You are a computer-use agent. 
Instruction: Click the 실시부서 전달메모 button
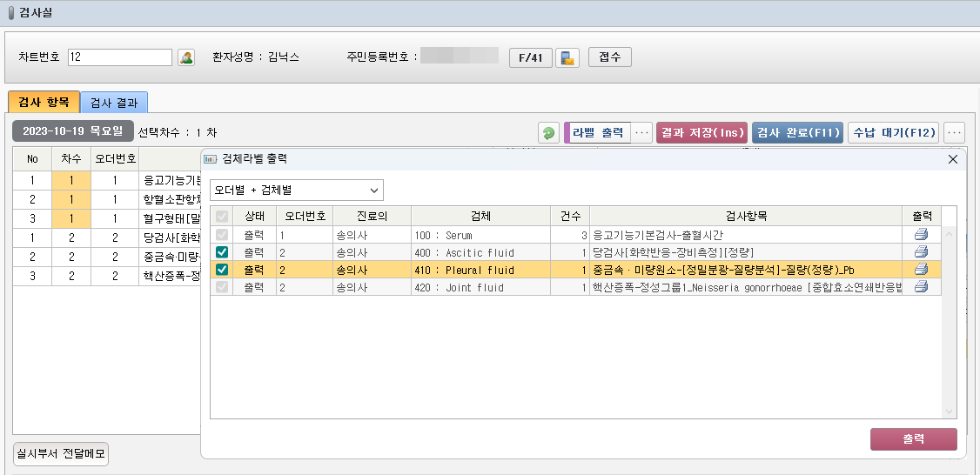coord(60,454)
